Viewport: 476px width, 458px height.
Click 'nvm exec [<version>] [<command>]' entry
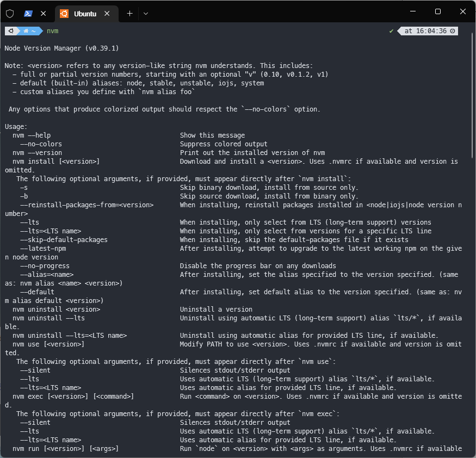(73, 397)
